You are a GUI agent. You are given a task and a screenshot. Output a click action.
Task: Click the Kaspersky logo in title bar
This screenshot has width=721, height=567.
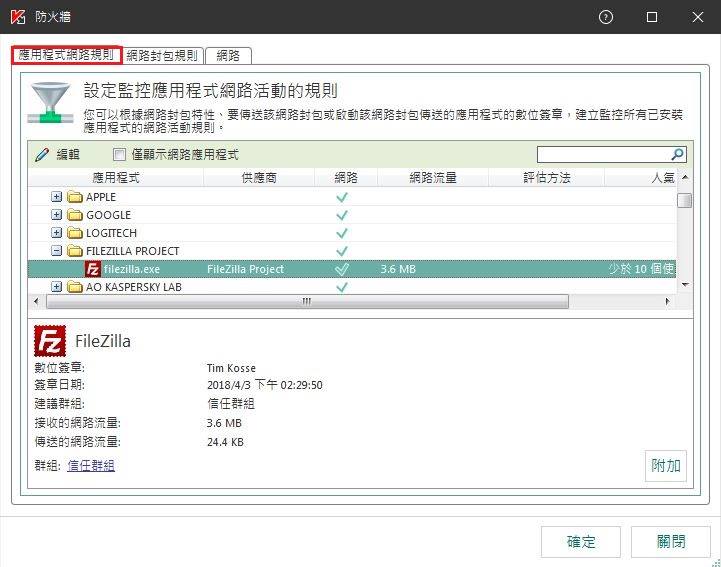click(x=17, y=17)
